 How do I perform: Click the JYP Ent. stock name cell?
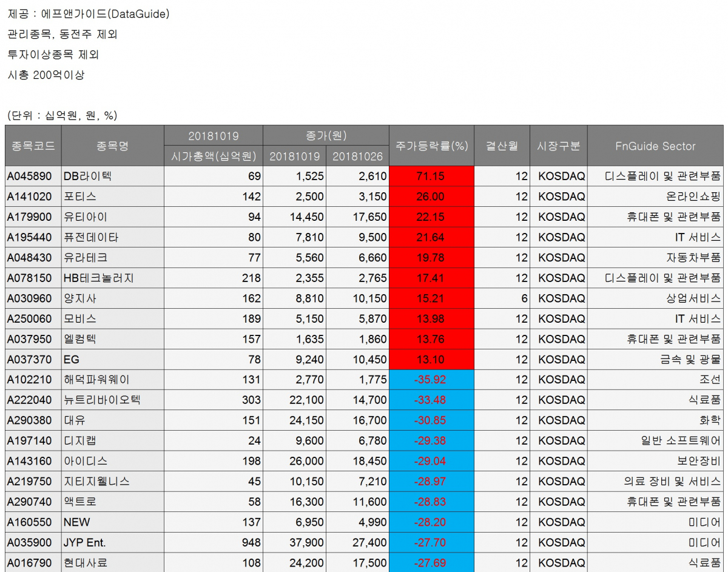112,542
